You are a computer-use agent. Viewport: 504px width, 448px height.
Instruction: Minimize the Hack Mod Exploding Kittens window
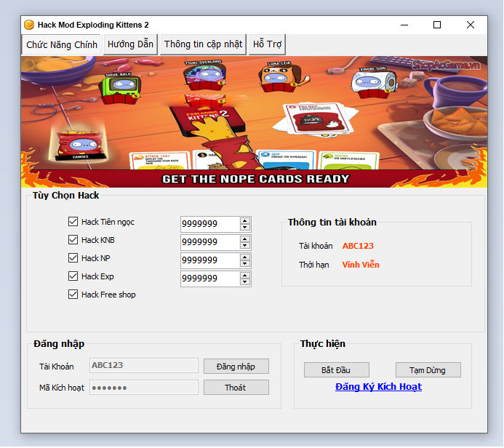click(x=404, y=25)
